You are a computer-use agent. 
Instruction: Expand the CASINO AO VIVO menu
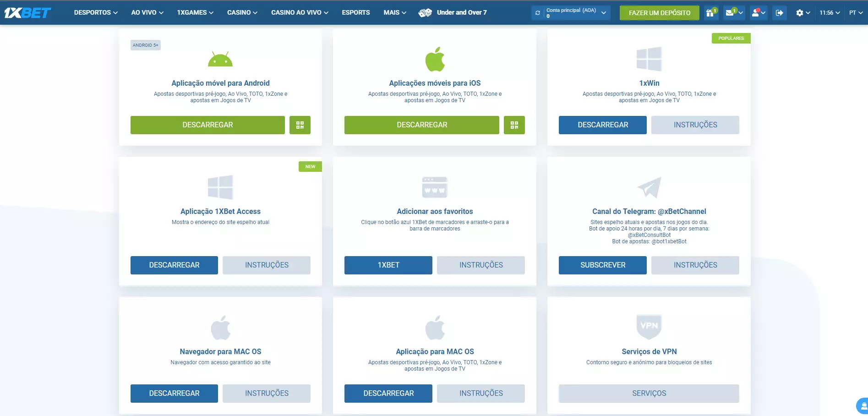click(x=300, y=12)
